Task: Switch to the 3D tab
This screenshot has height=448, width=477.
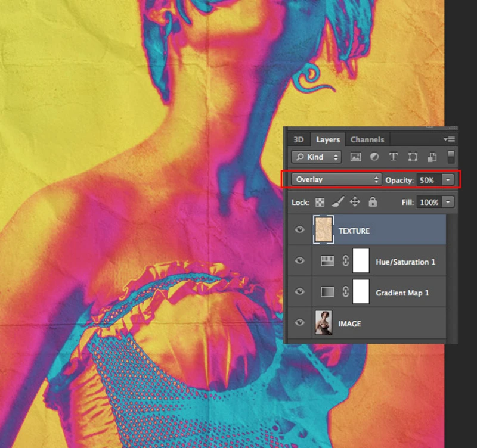Action: click(299, 139)
